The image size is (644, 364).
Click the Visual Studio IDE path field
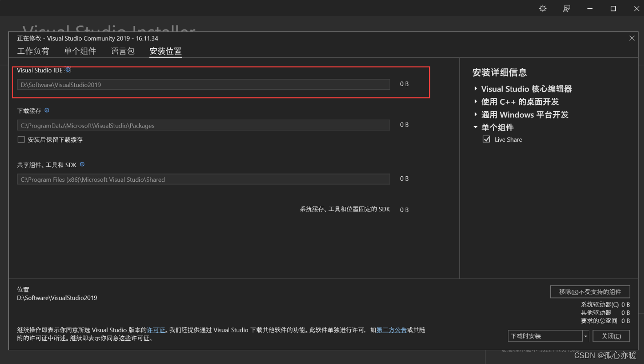204,84
